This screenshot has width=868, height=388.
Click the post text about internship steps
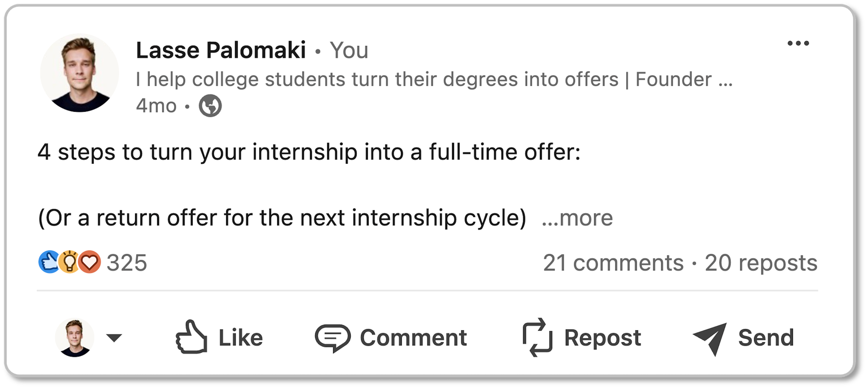309,152
